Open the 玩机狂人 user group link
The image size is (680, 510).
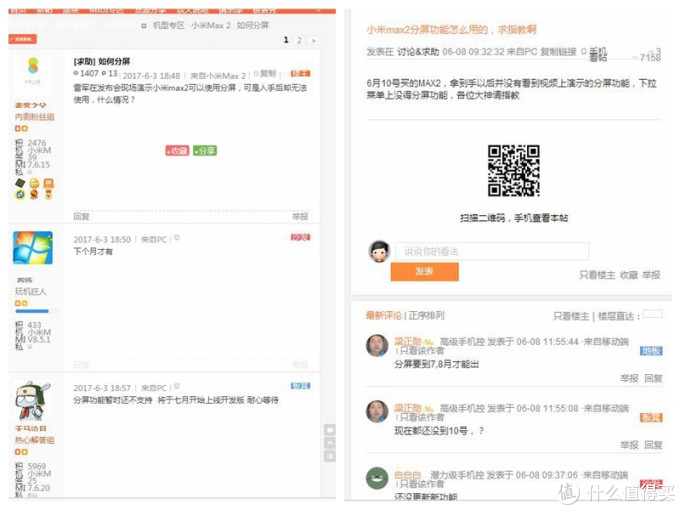(x=31, y=291)
